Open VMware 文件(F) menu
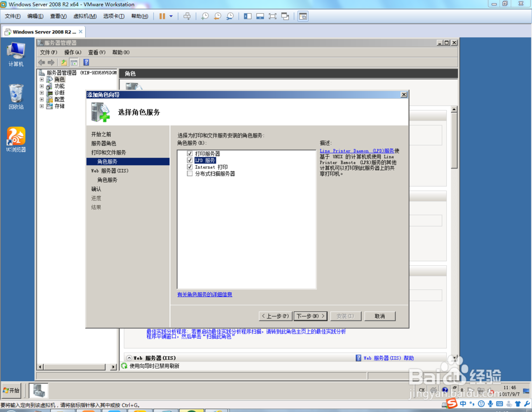Image resolution: width=532 pixels, height=412 pixels. 13,16
